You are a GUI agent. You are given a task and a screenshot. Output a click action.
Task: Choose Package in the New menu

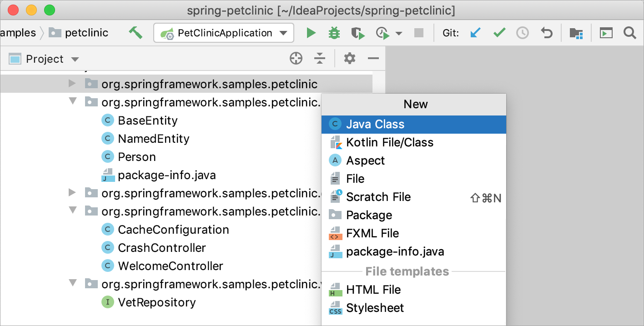point(414,215)
